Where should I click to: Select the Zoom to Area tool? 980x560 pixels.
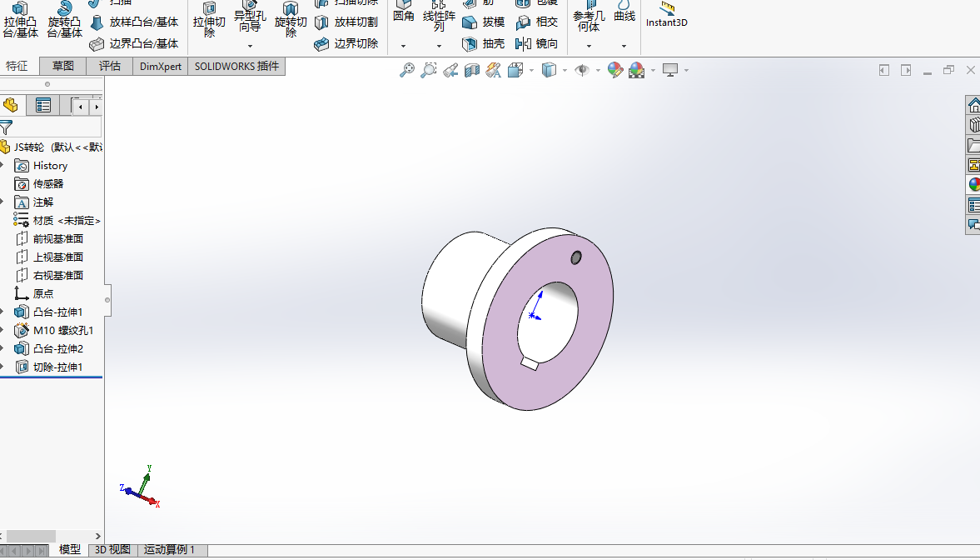click(x=429, y=71)
